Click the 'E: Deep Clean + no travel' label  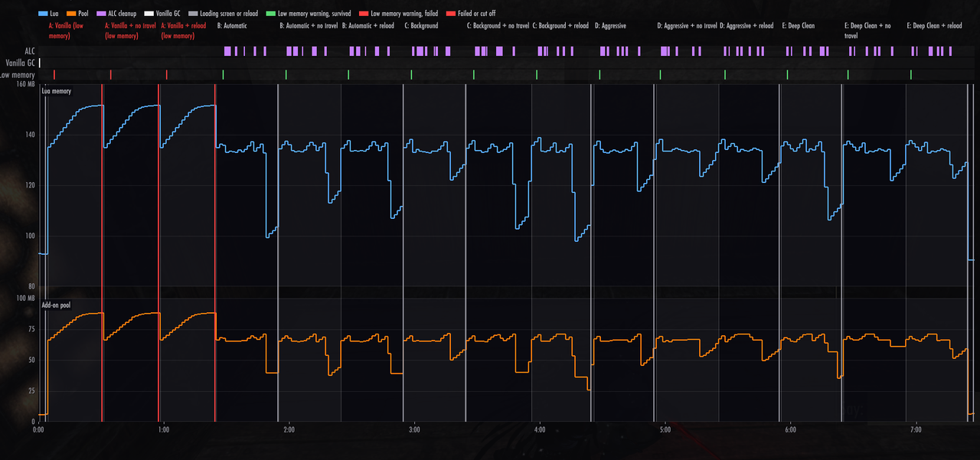[x=867, y=31]
